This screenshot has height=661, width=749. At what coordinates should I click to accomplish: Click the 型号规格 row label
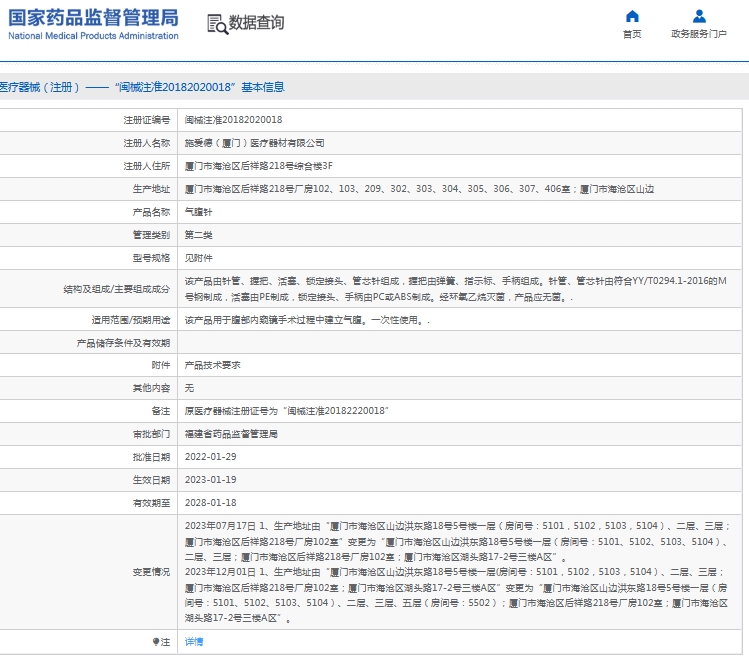pos(151,258)
